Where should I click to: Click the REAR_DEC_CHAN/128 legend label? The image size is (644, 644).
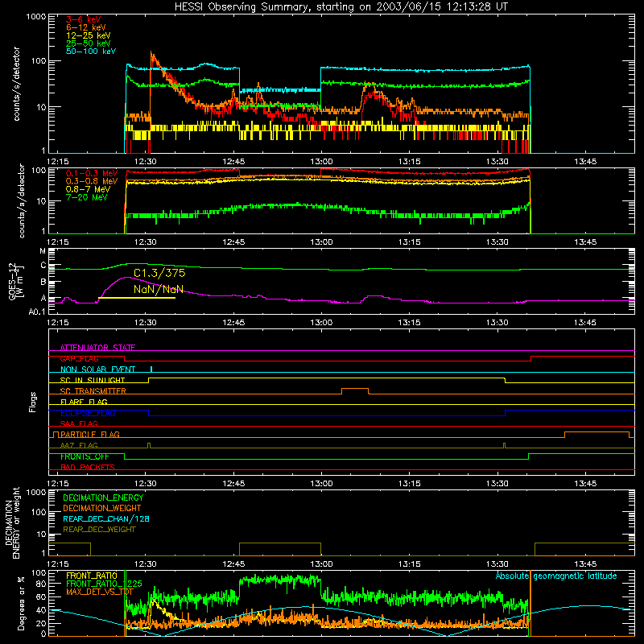[106, 518]
